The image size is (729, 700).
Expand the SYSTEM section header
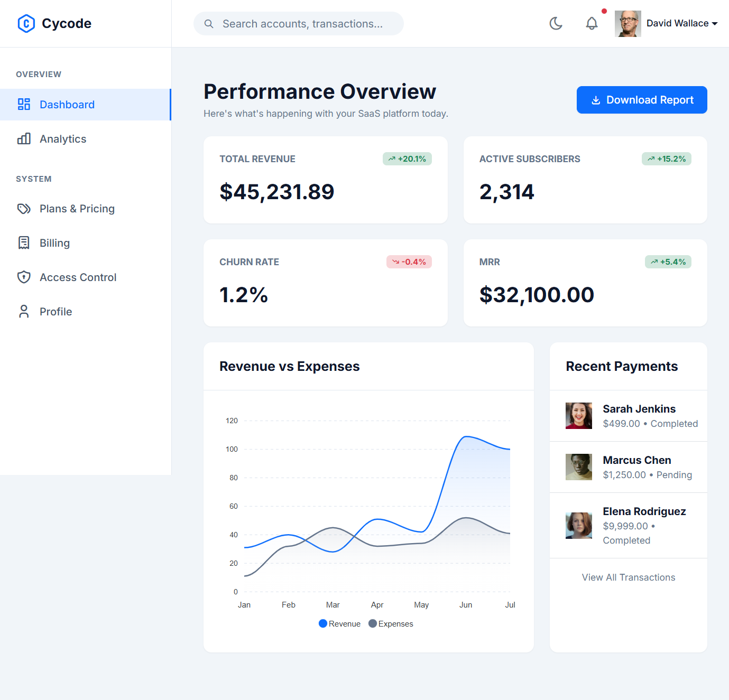tap(33, 179)
